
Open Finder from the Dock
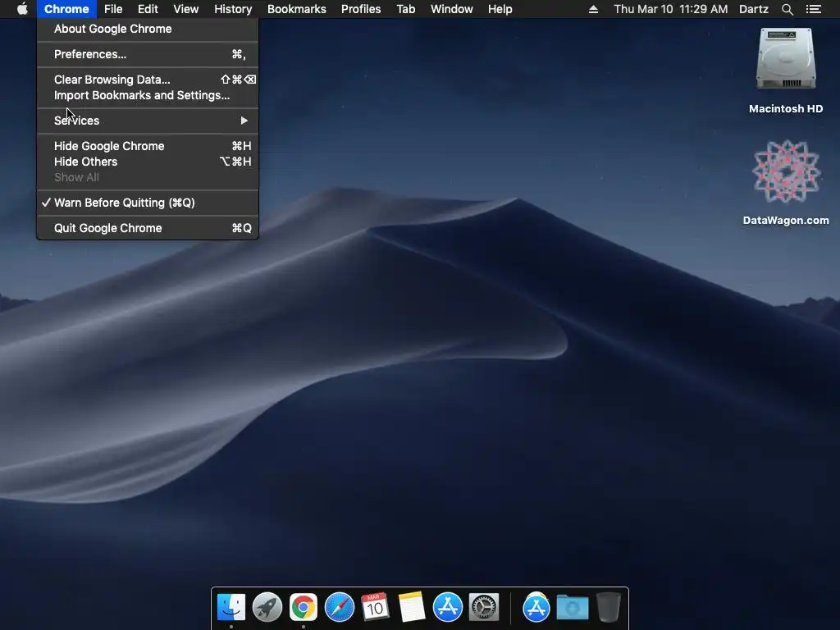pos(231,607)
